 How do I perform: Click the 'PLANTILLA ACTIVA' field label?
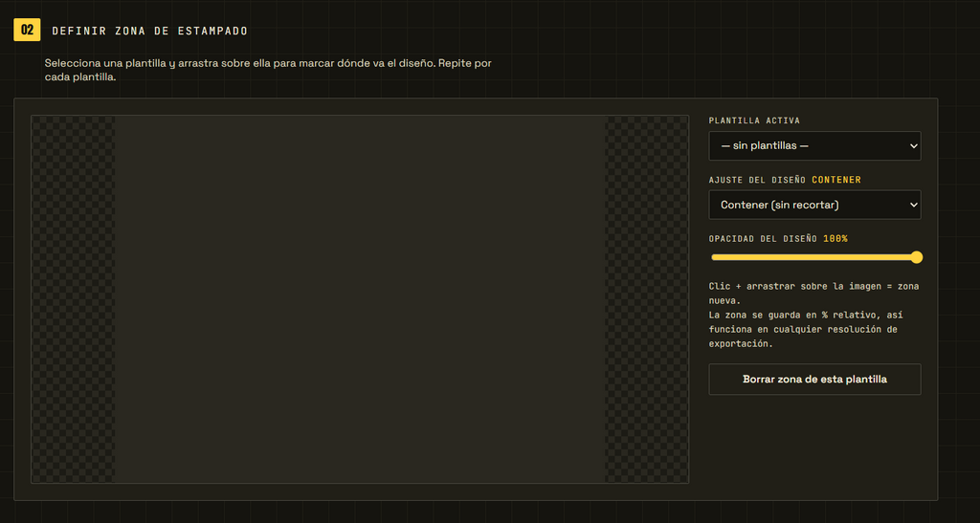pos(754,120)
